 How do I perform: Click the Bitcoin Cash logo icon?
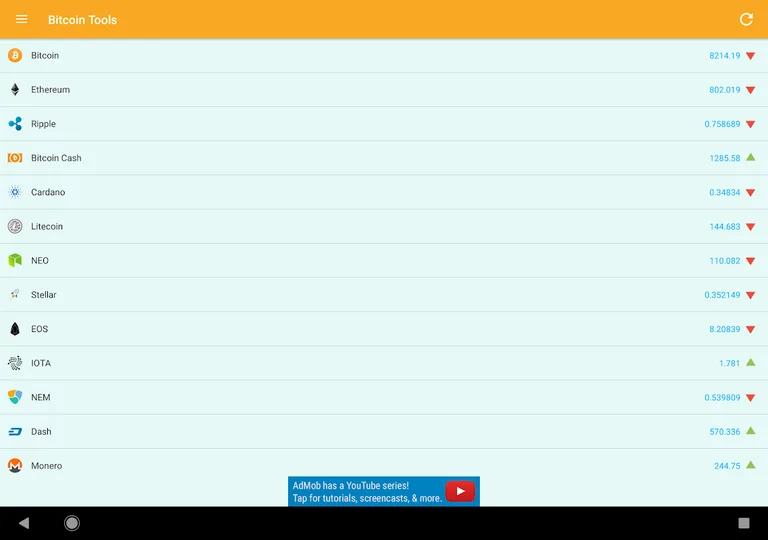15,158
